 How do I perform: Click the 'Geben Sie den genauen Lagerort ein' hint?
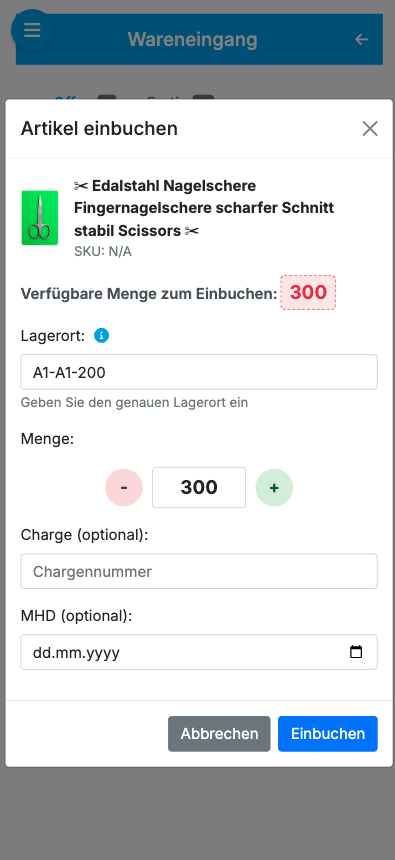134,403
